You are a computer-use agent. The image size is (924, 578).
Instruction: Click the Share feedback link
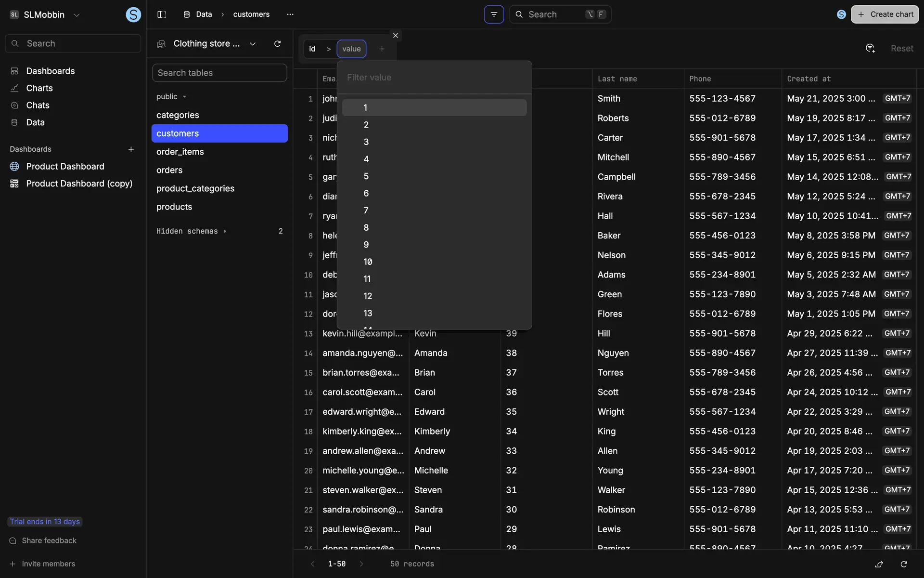(49, 540)
